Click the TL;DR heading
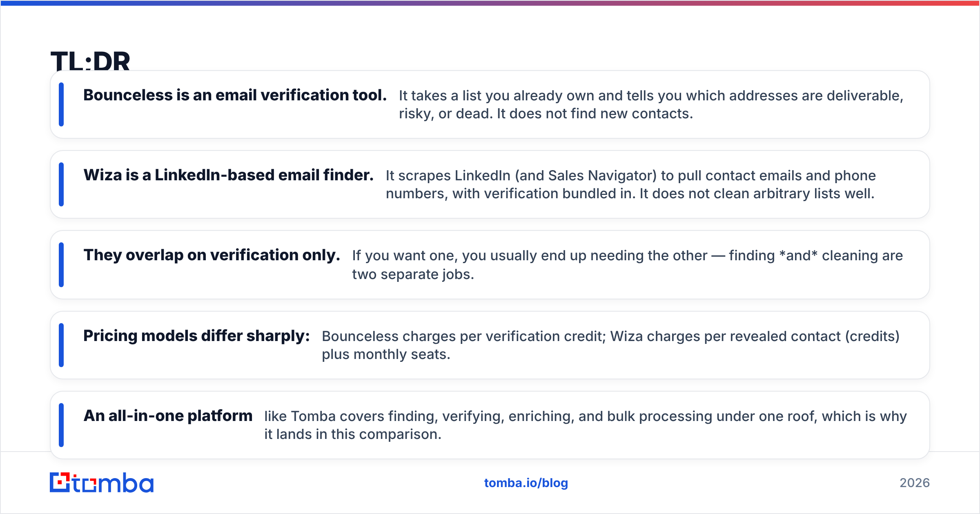This screenshot has width=980, height=514. coord(90,60)
